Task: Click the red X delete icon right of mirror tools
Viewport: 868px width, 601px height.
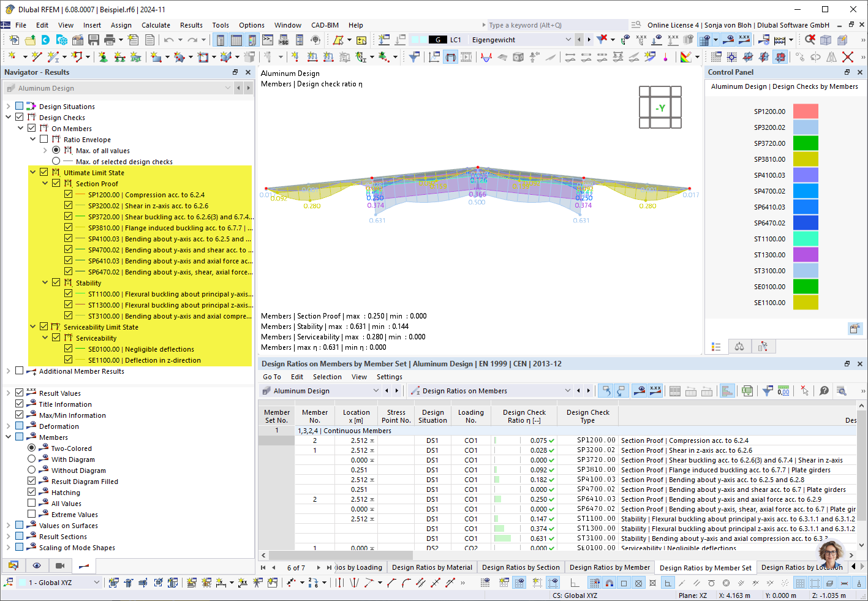Action: coord(848,57)
